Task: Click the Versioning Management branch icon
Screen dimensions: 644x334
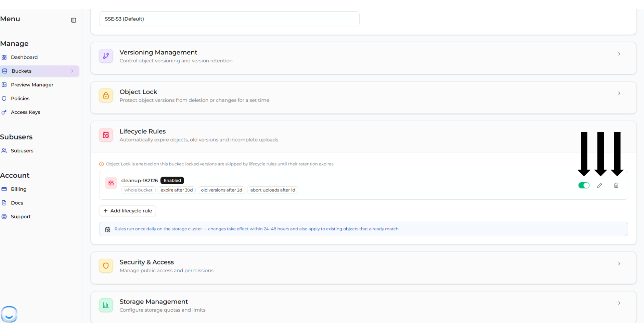Action: point(106,56)
